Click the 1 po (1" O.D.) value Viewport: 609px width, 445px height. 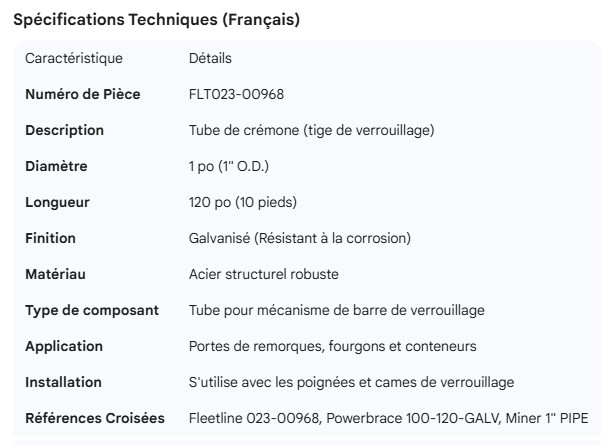tap(230, 166)
